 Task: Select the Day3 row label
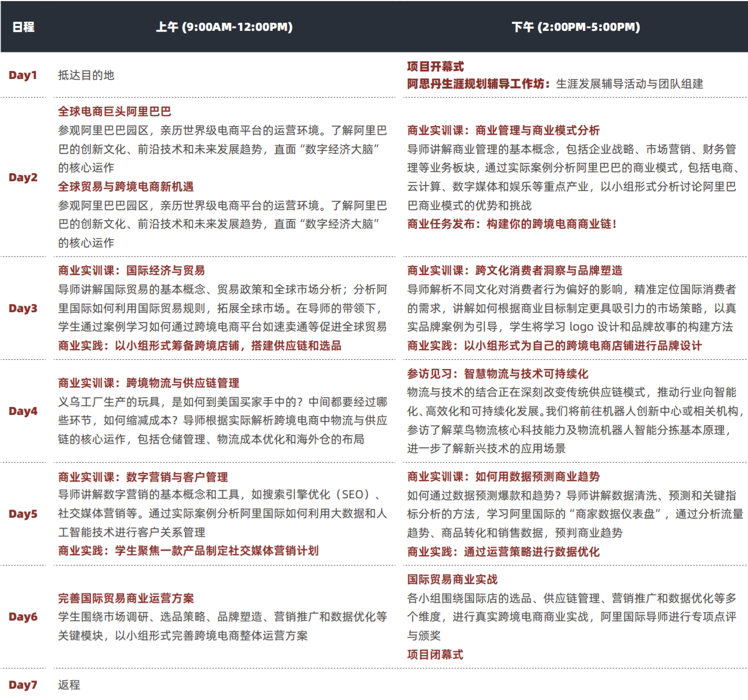(x=23, y=308)
